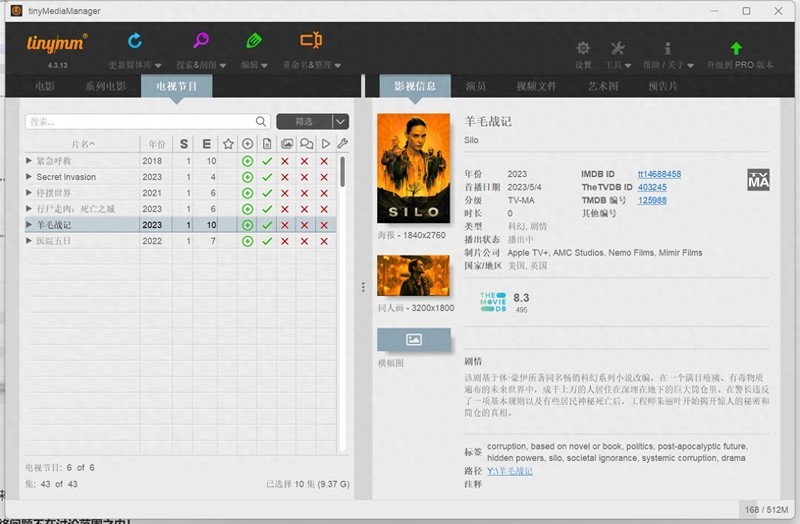Screen dimensions: 800x524
Task: Expand the 行尸走肉：死亡之城 show row
Action: [x=29, y=208]
